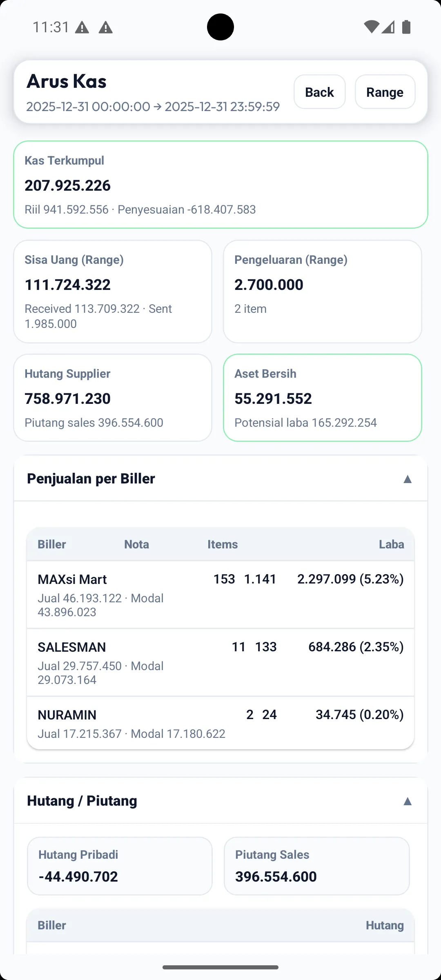Collapse the Penjualan per Biller section
441x980 pixels.
407,479
